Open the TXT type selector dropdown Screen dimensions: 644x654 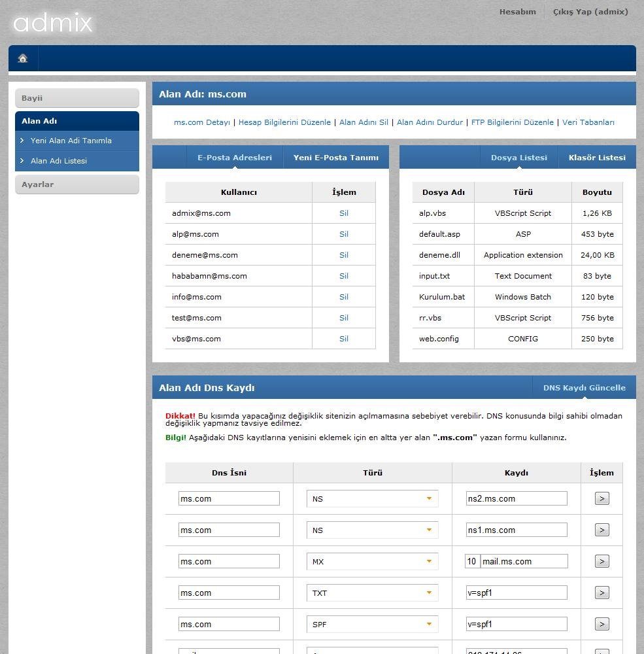371,593
